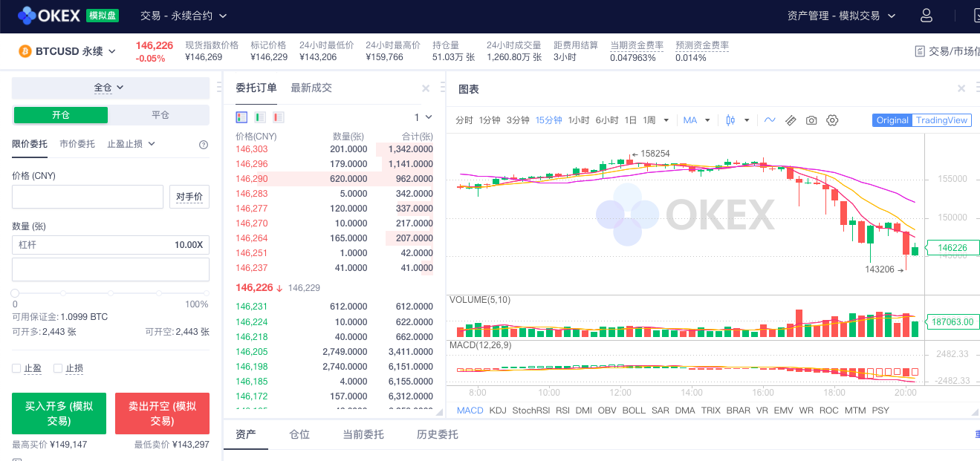Open the 最新成交 tab
Viewport: 980px width, 461px height.
(311, 88)
